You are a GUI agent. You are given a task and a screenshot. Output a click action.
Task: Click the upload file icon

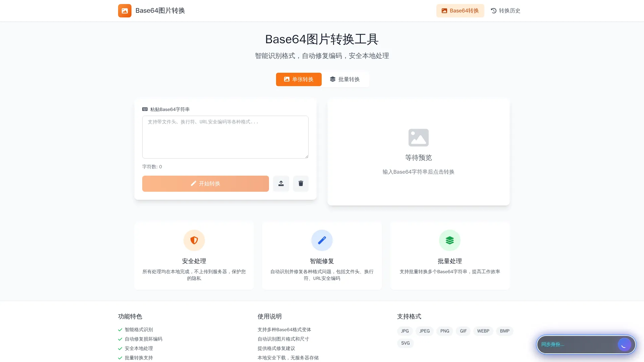(281, 183)
